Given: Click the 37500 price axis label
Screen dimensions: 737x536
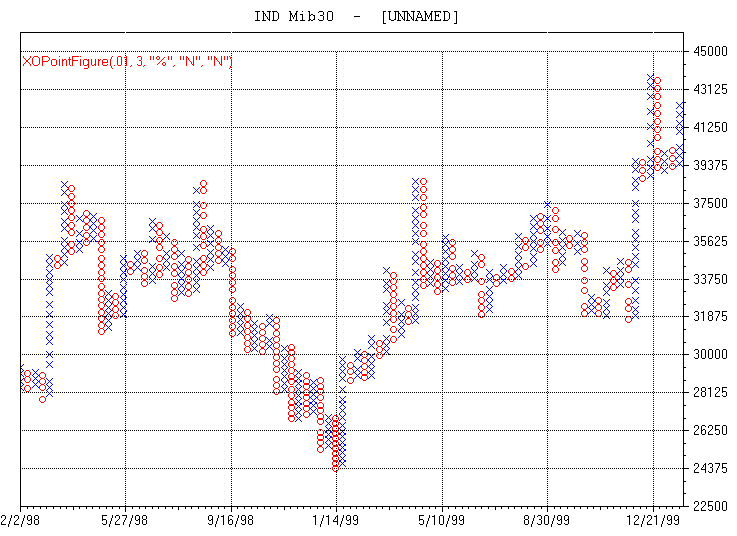Looking at the screenshot, I should [710, 204].
